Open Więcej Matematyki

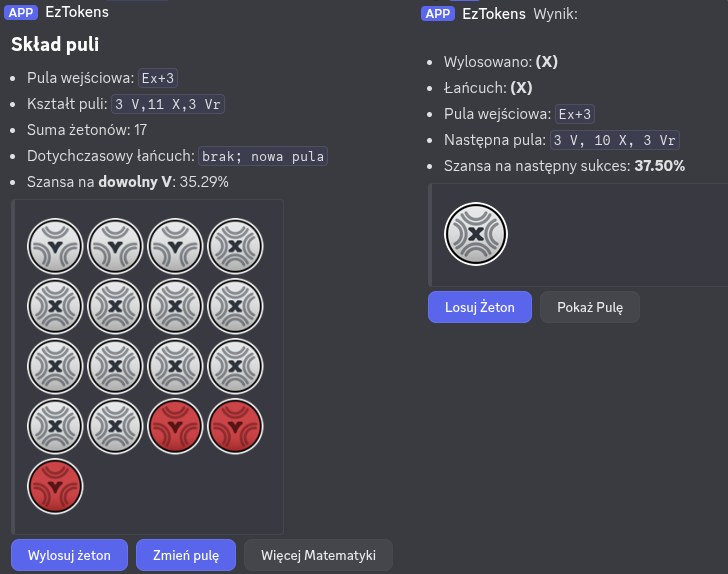point(318,555)
